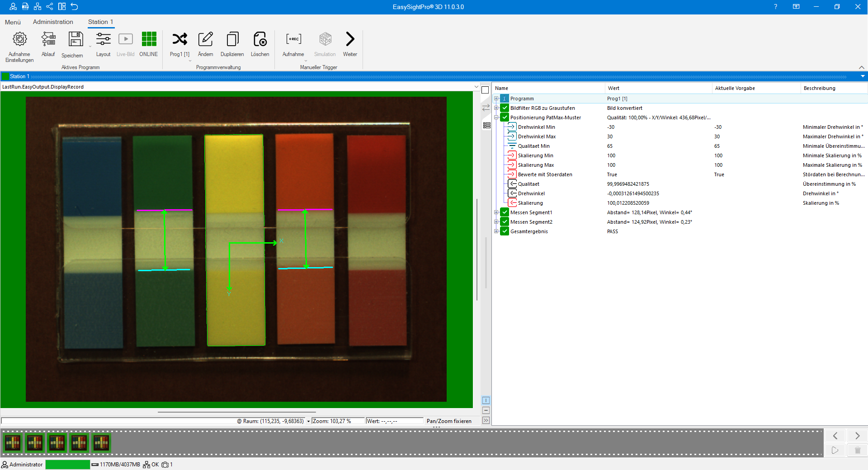
Task: Open the LastRun display record dropdown
Action: 476,87
